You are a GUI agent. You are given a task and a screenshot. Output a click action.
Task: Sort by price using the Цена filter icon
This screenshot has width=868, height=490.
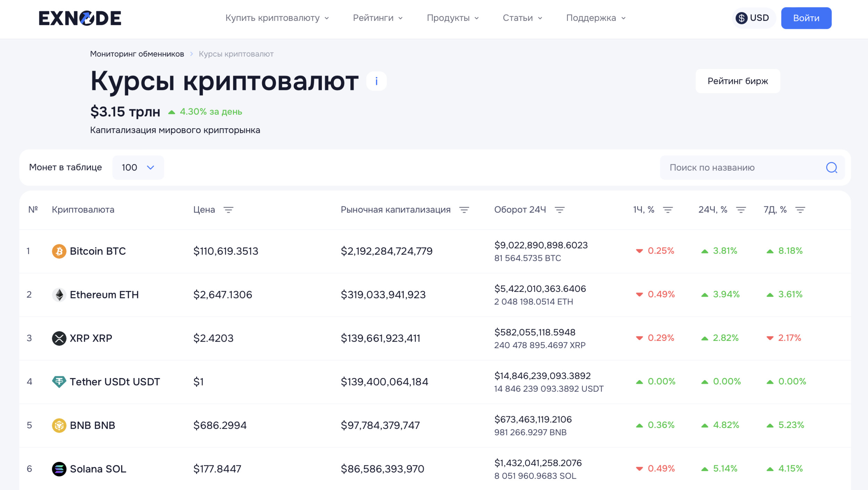coord(228,210)
